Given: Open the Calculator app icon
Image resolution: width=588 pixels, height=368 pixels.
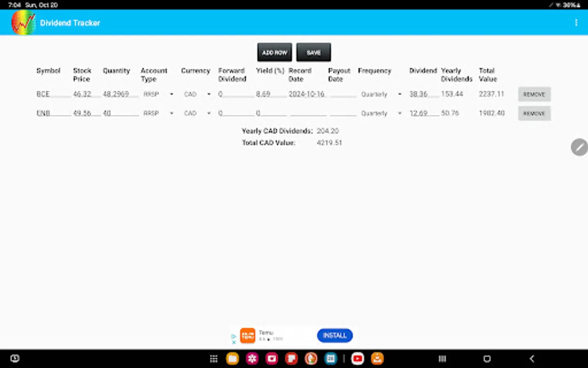Looking at the screenshot, I should (331, 359).
